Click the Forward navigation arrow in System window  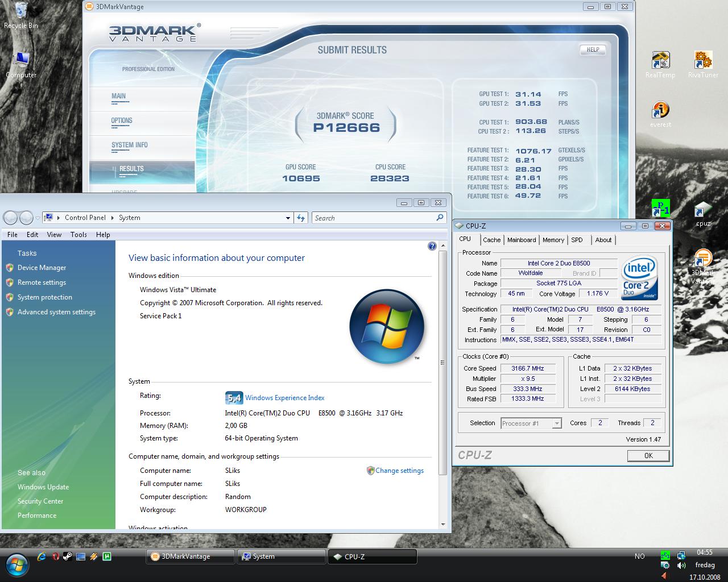pos(26,218)
